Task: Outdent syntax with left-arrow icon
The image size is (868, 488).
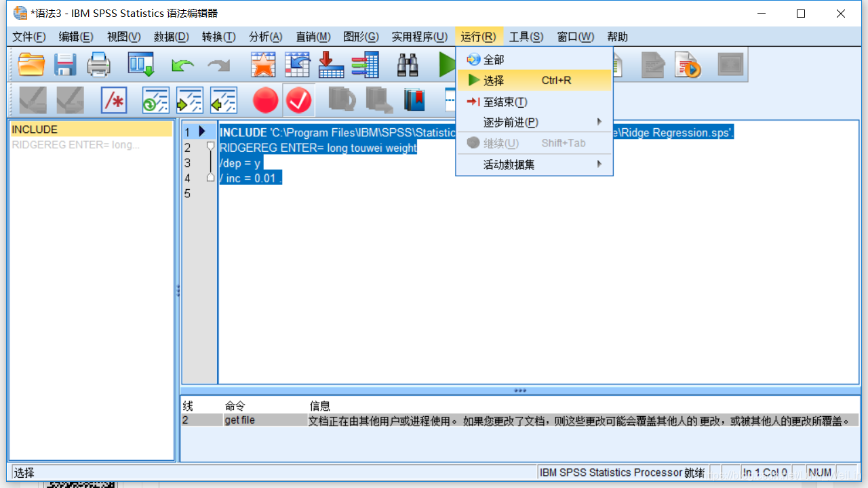Action: pos(223,100)
